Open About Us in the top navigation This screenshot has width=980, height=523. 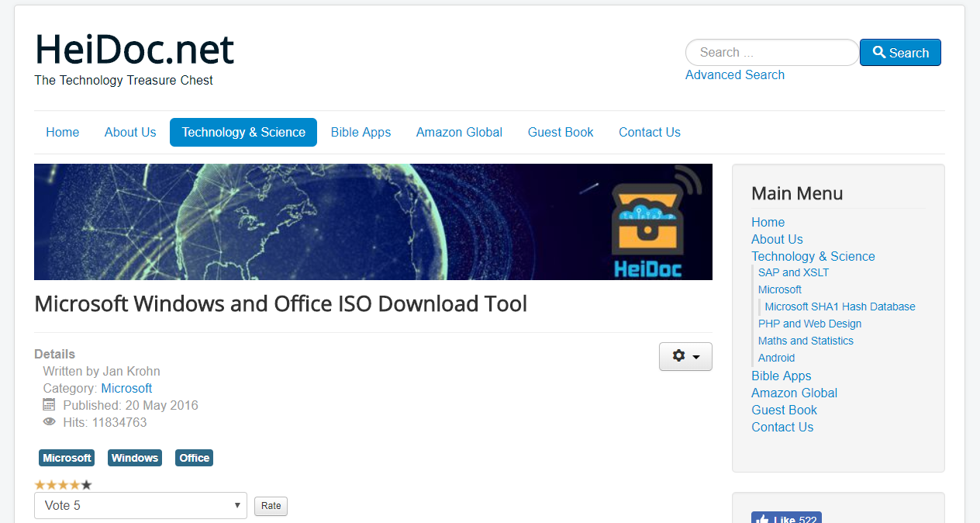click(130, 132)
